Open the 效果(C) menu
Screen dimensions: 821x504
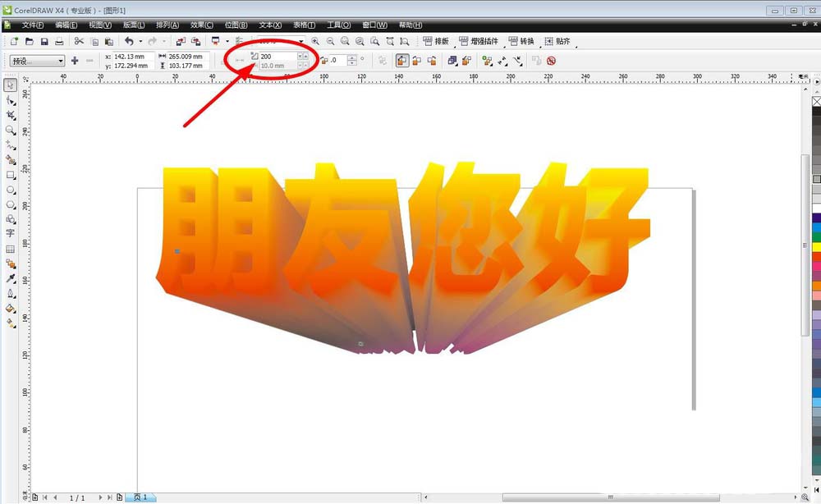[202, 25]
